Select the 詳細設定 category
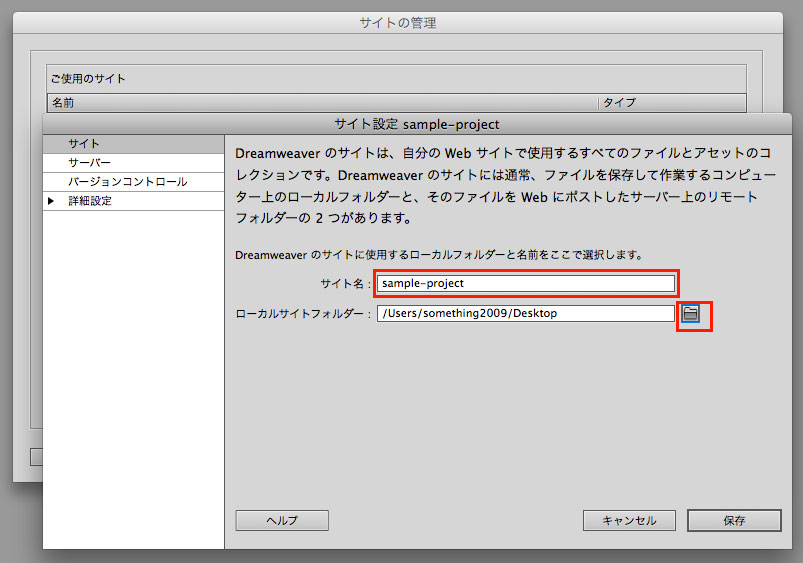The height and width of the screenshot is (563, 803). coord(134,201)
